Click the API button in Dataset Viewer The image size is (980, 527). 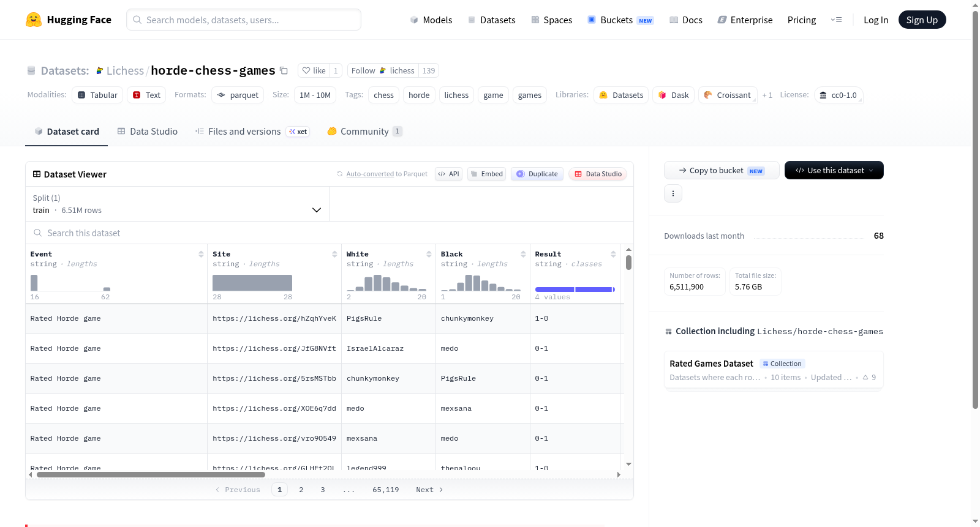(x=448, y=174)
